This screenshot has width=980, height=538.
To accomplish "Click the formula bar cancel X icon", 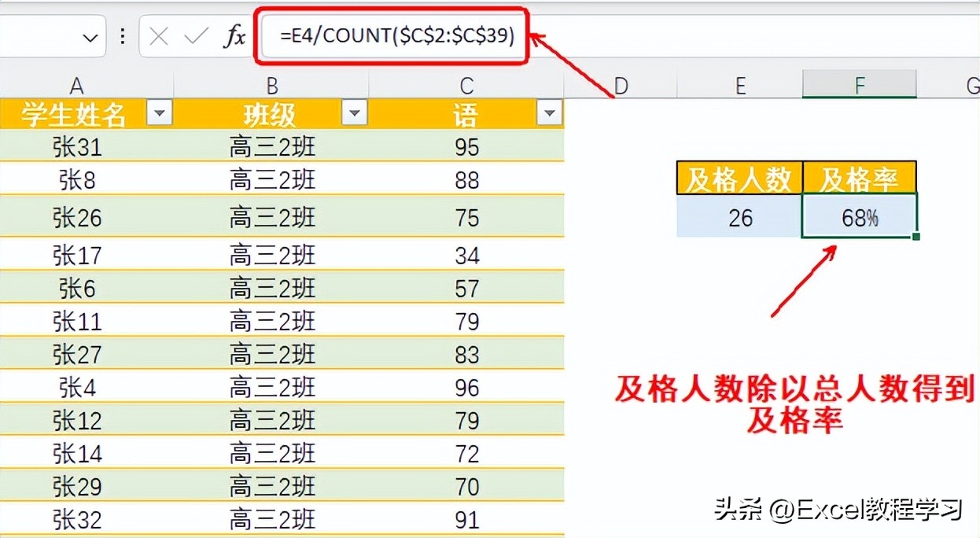I will tap(159, 37).
